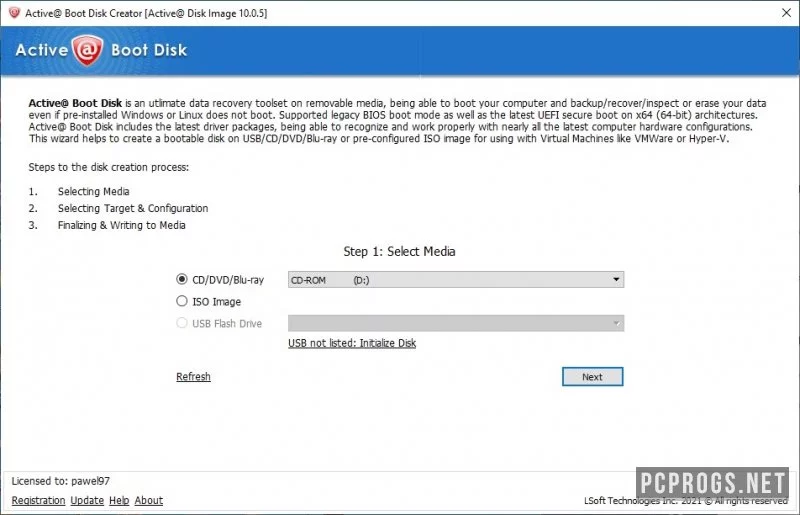Click the USB not listed: Initialize Disk link
Image resolution: width=800 pixels, height=515 pixels.
coord(352,343)
